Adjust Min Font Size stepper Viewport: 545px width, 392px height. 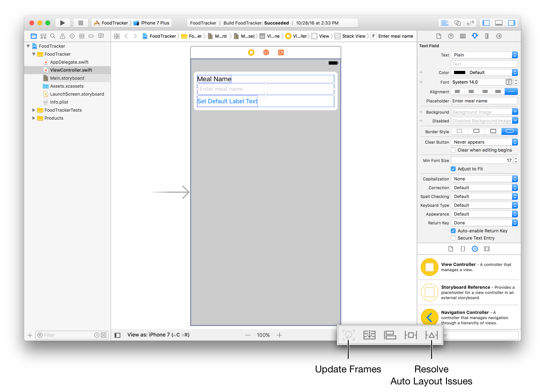(516, 161)
